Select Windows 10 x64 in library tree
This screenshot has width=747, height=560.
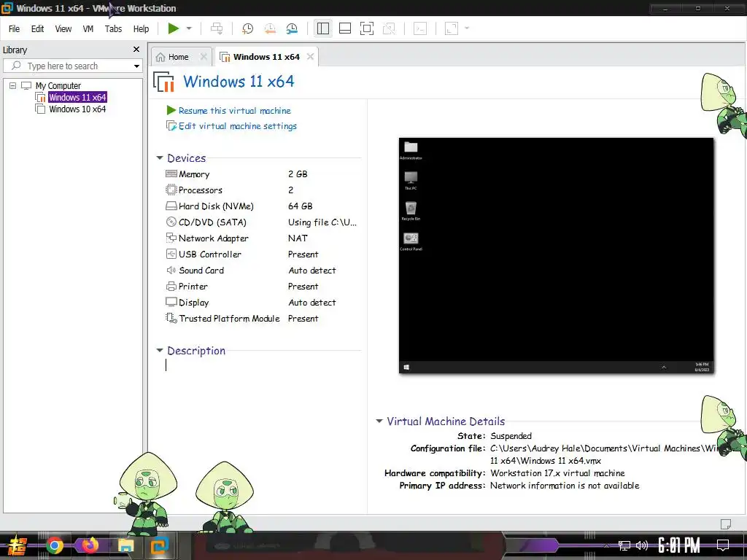[x=77, y=109]
